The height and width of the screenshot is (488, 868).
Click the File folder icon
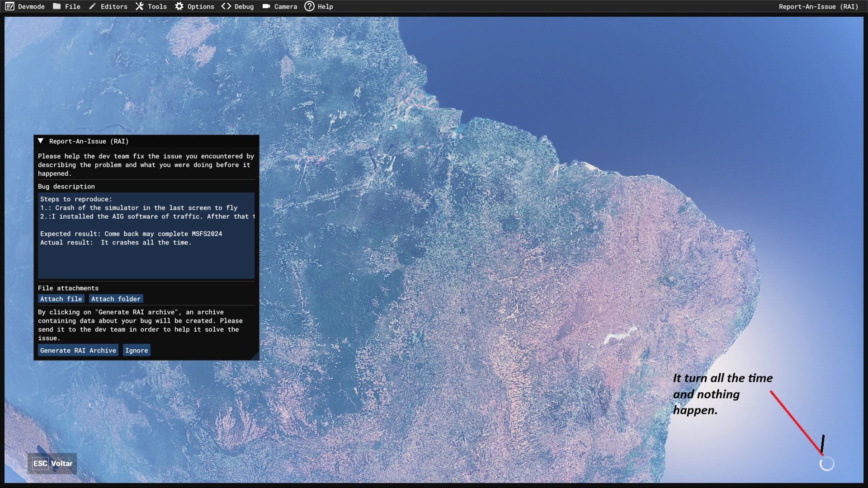point(57,6)
